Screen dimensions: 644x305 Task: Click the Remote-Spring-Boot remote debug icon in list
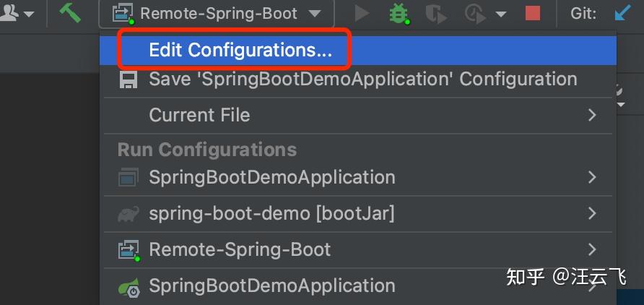click(x=129, y=250)
